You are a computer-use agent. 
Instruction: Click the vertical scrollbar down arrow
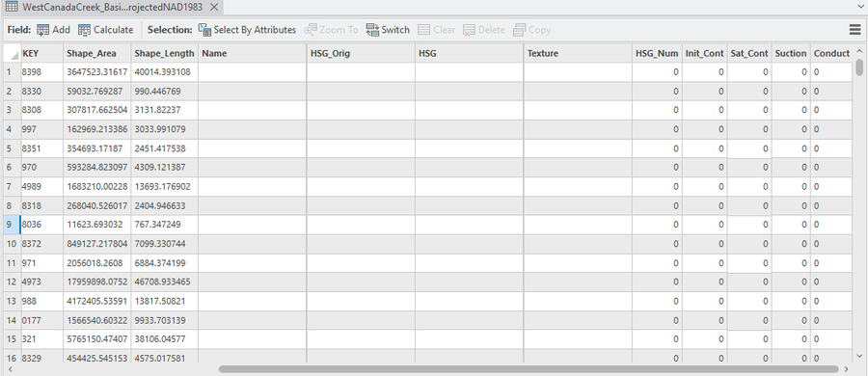pyautogui.click(x=859, y=356)
